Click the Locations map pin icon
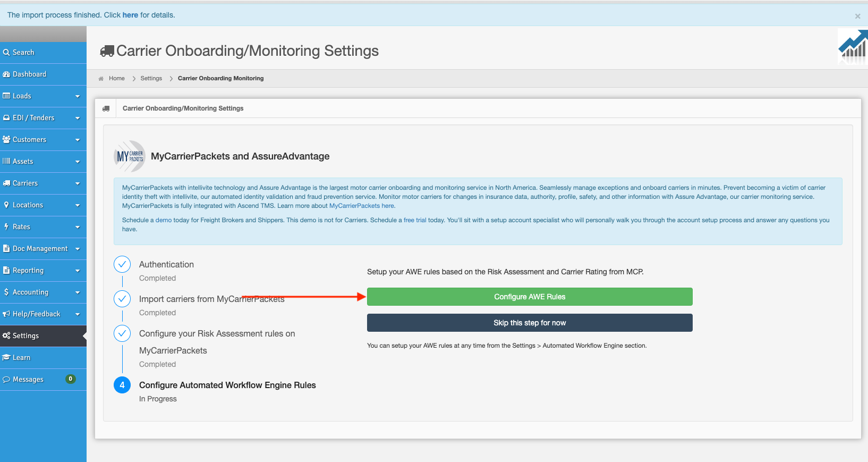 tap(6, 205)
